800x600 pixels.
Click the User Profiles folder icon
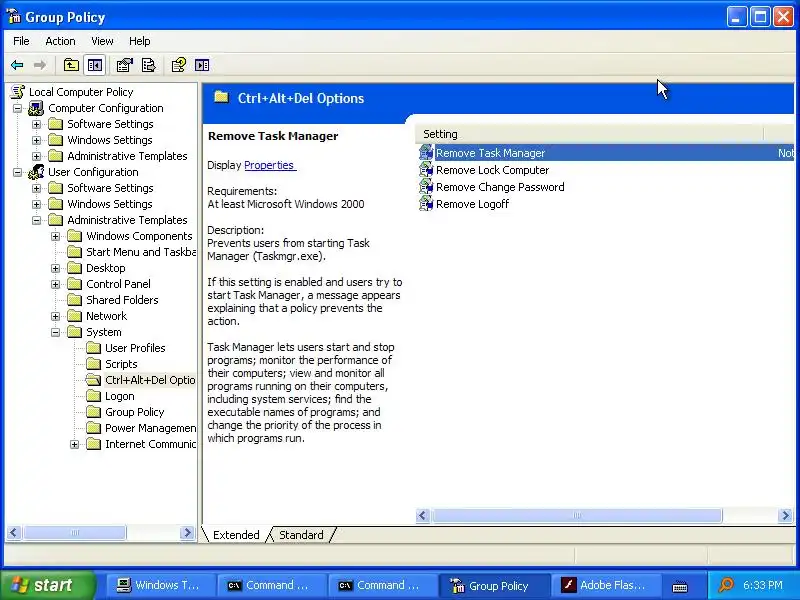(93, 348)
